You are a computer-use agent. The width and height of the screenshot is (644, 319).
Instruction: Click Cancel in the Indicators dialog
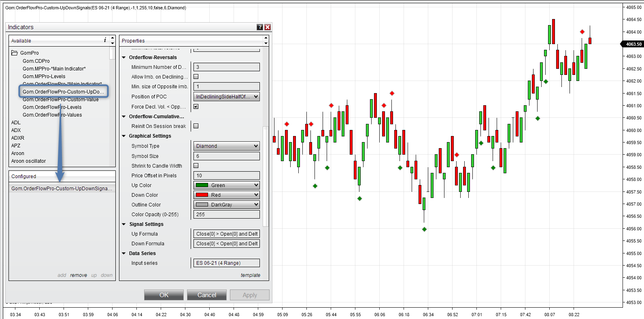pyautogui.click(x=207, y=295)
